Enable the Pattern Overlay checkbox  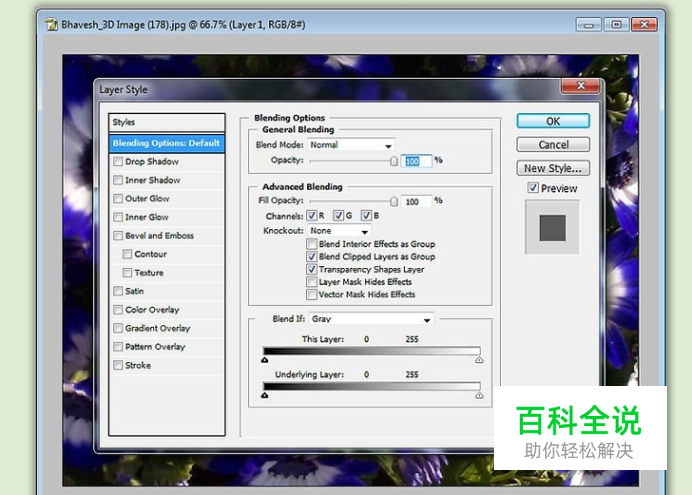(118, 347)
